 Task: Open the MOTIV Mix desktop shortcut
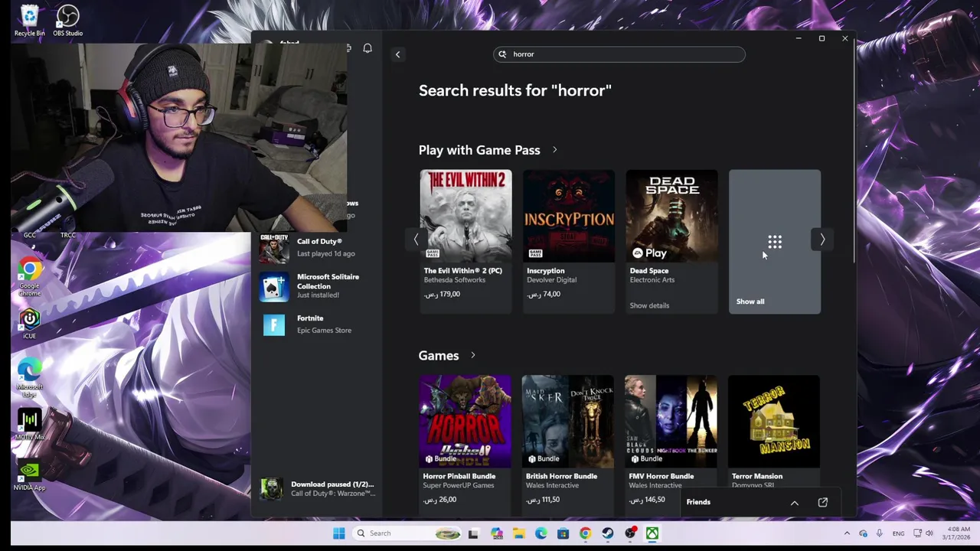point(29,425)
